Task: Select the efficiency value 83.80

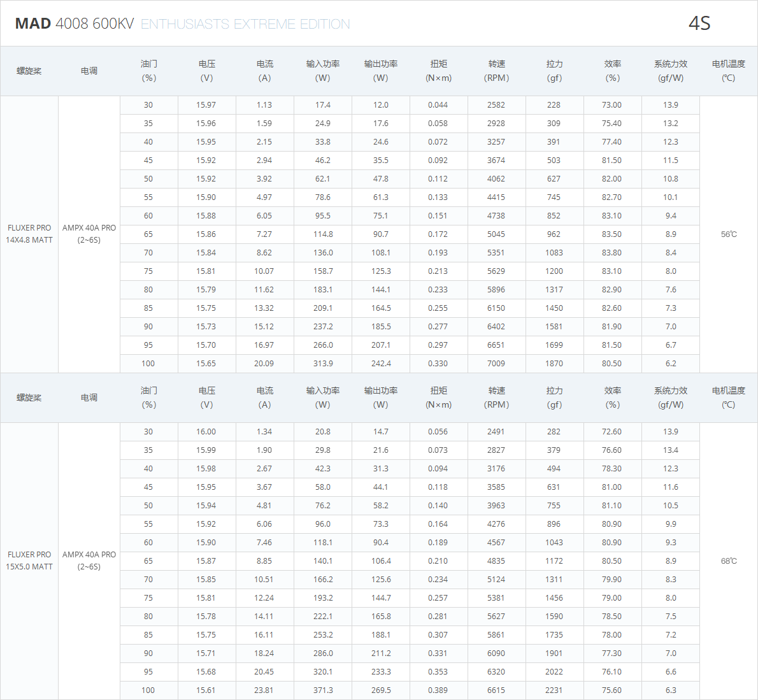Action: [x=611, y=253]
